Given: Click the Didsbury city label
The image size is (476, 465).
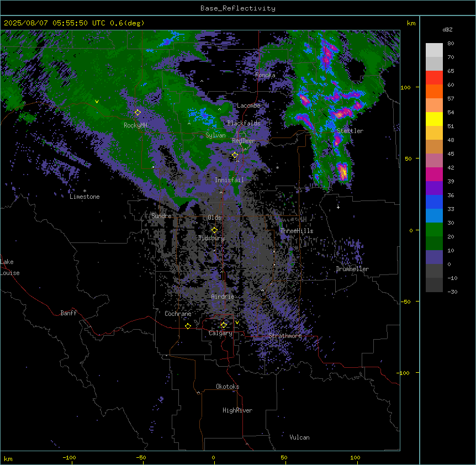Looking at the screenshot, I should [211, 238].
